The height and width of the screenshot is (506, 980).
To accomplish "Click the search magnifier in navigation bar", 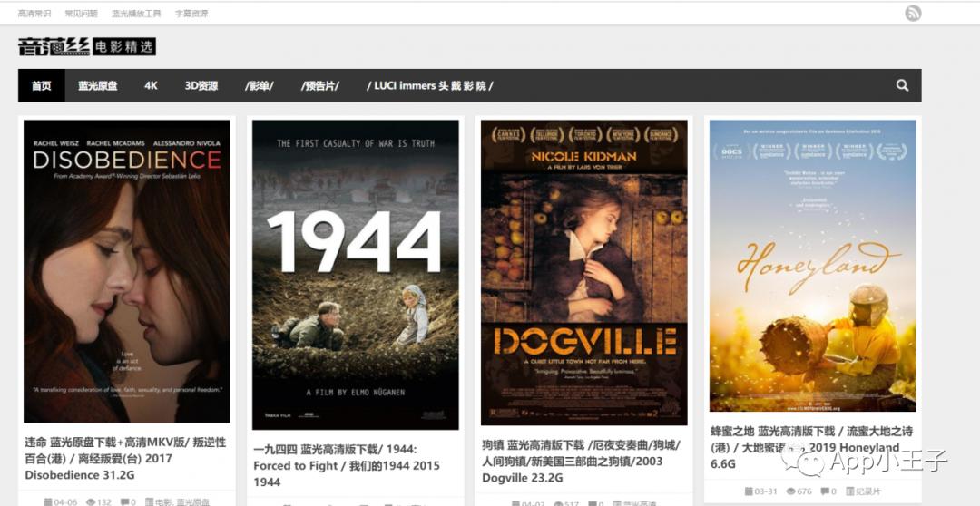I will pos(902,85).
